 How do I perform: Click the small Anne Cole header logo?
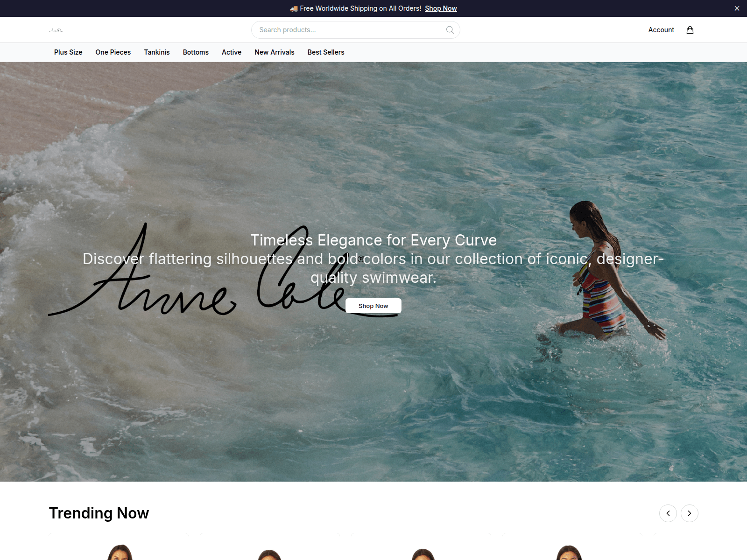(56, 30)
